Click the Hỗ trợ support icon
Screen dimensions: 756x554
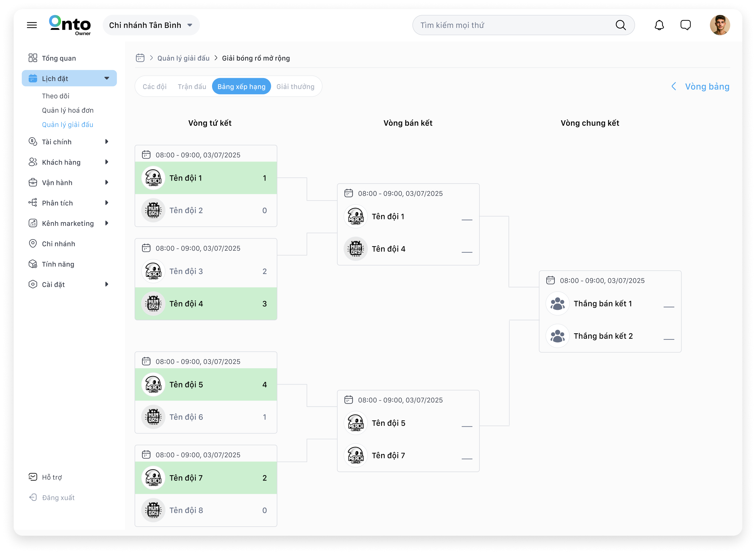coord(33,477)
